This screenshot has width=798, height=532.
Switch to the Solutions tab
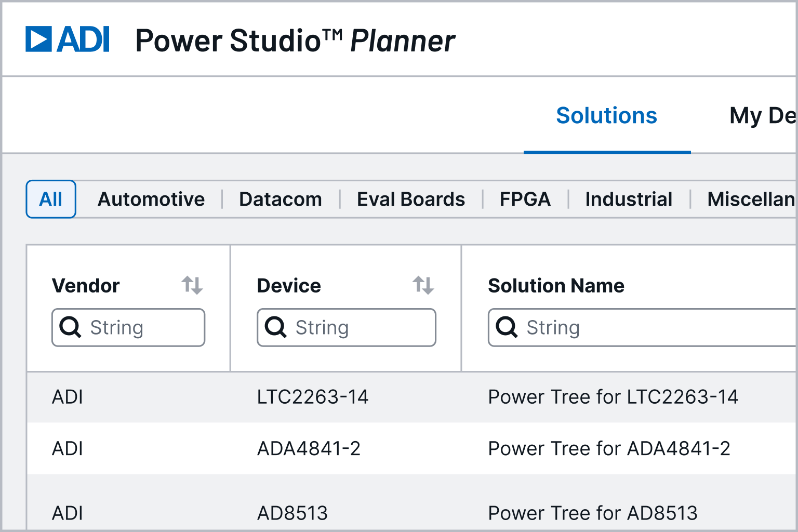[x=606, y=115]
